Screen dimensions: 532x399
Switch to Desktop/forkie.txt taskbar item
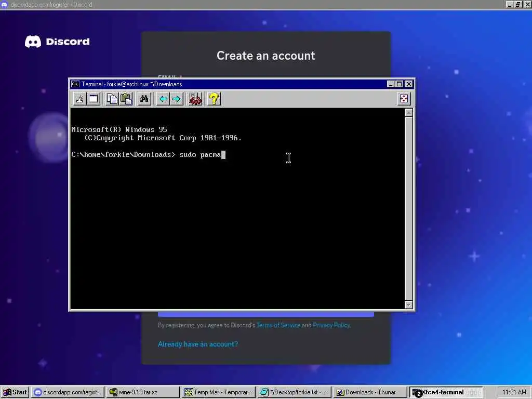294,392
